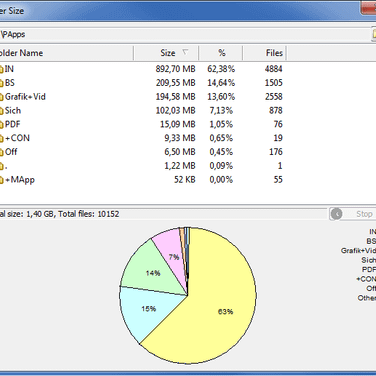Click into the PApps path field

(x=185, y=34)
